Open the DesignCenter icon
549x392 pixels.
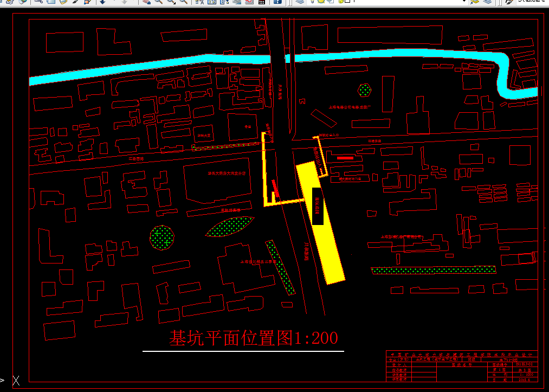(212, 2)
